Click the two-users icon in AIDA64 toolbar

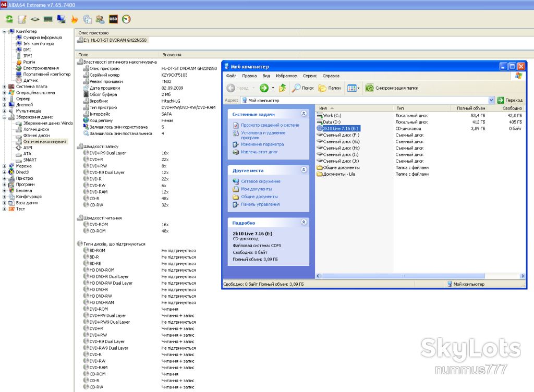coord(100,19)
